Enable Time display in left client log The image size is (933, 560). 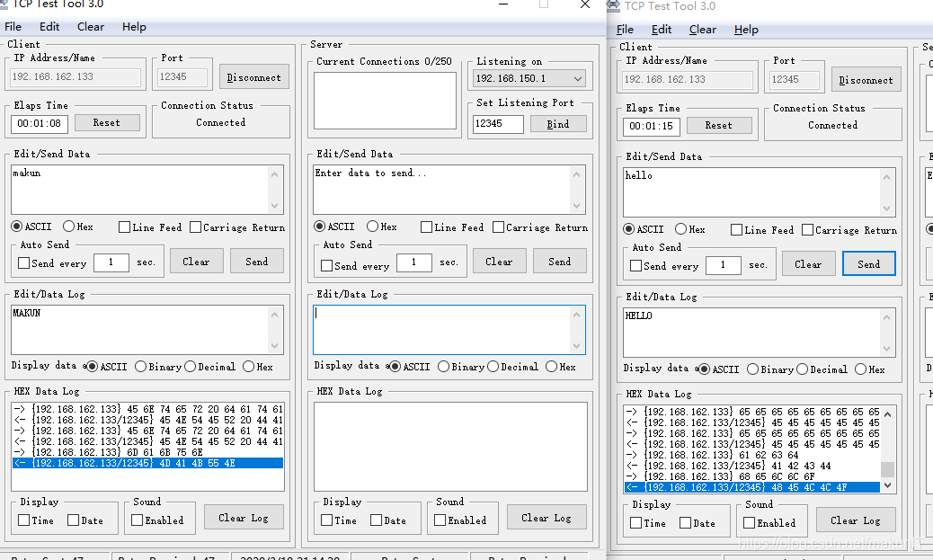pyautogui.click(x=36, y=520)
